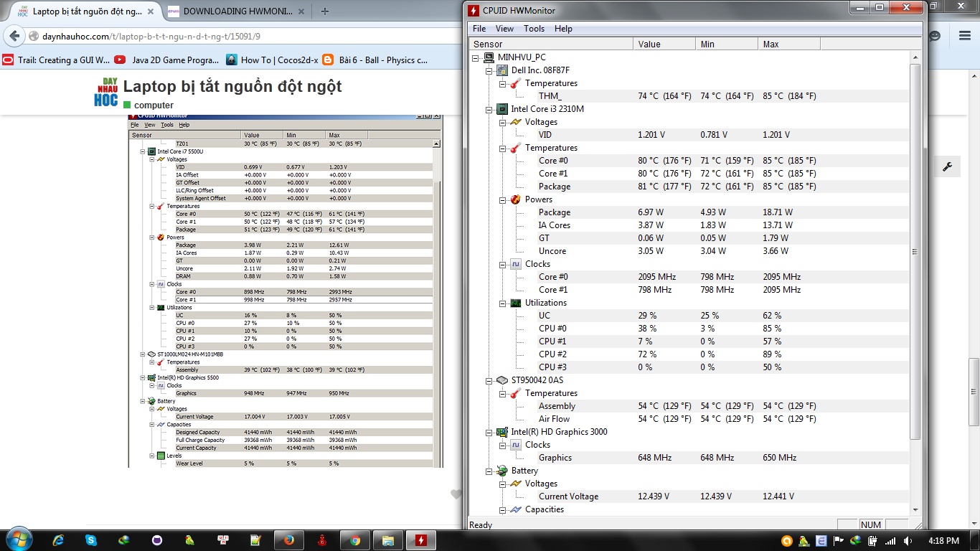Screen dimensions: 980x551
Task: Open the 'Trail: Creating a GUI W...' bookmark
Action: [x=57, y=60]
